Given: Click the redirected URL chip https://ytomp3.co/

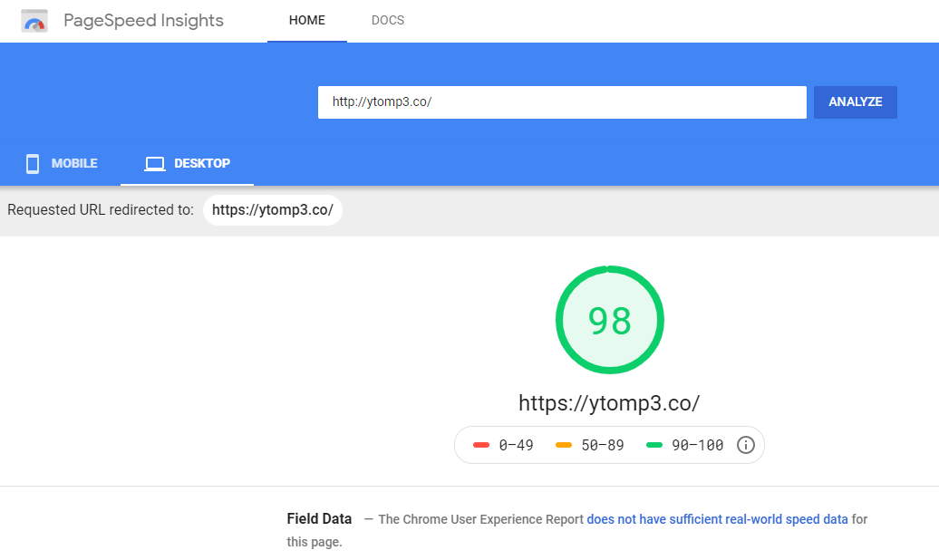Looking at the screenshot, I should pyautogui.click(x=273, y=210).
